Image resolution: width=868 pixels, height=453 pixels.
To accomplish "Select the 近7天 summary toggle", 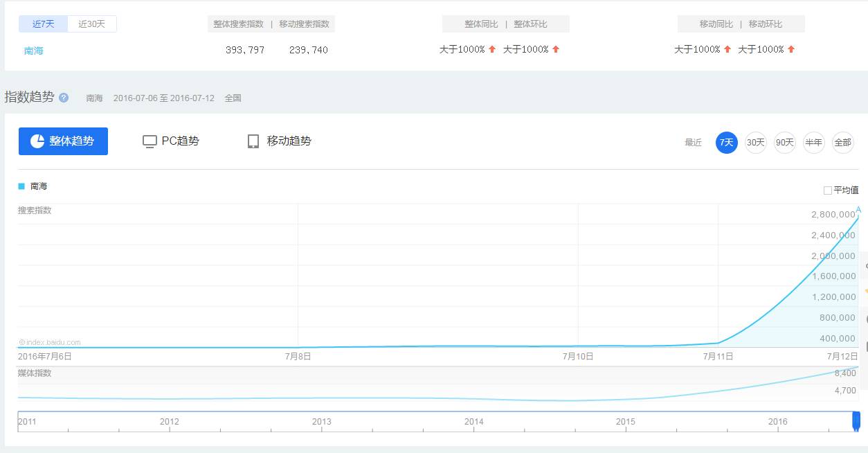I will point(43,24).
